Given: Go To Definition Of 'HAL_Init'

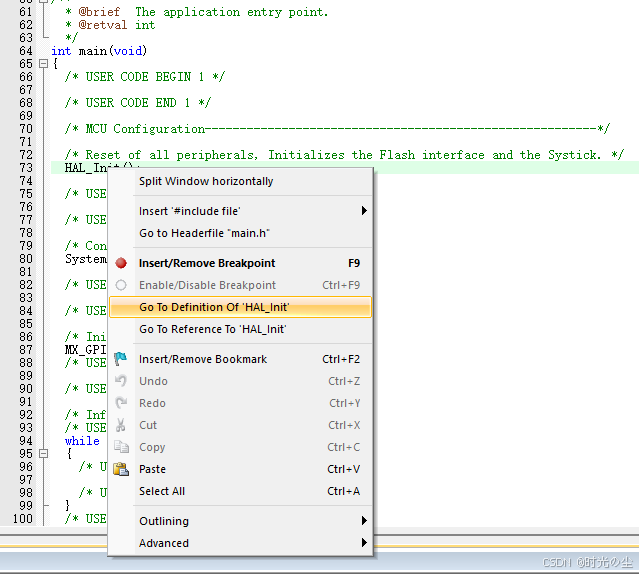Looking at the screenshot, I should [240, 307].
